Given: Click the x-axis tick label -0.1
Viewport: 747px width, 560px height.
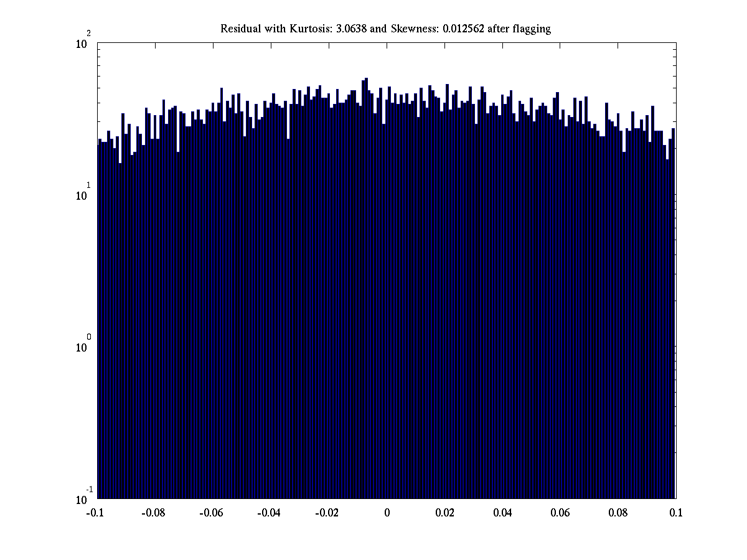Looking at the screenshot, I should coord(95,513).
